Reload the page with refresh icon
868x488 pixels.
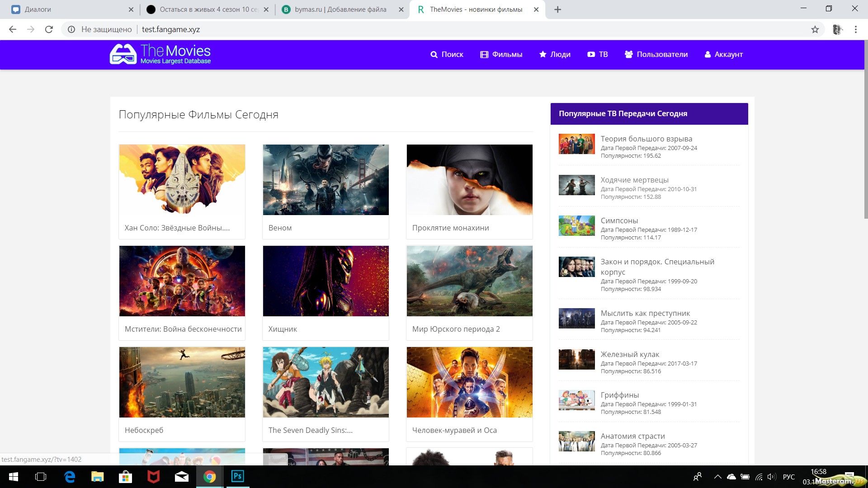tap(49, 29)
